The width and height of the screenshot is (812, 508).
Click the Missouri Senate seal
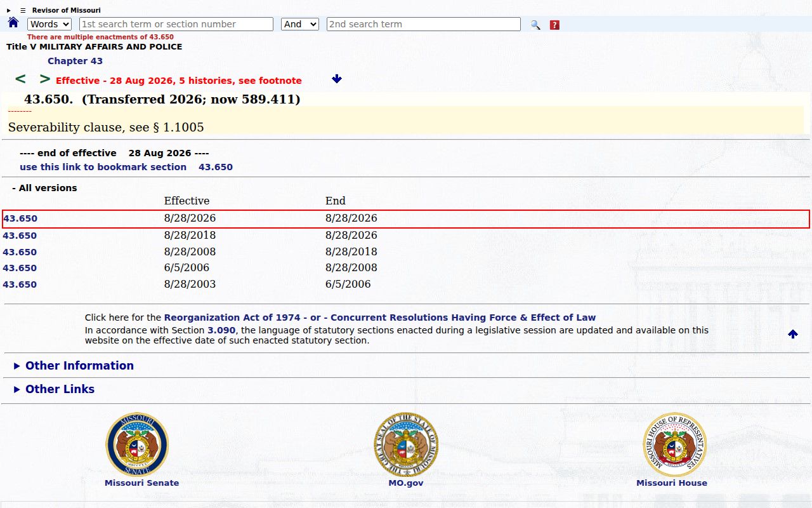pyautogui.click(x=137, y=444)
